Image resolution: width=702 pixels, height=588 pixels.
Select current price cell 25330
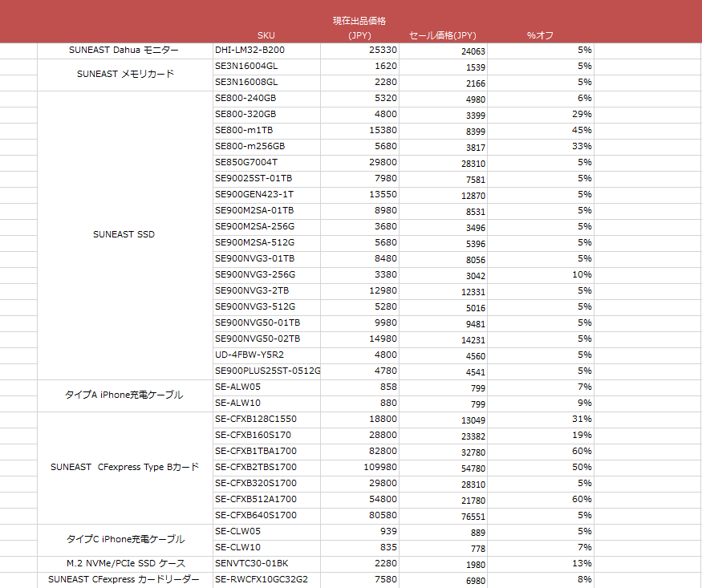coord(360,51)
